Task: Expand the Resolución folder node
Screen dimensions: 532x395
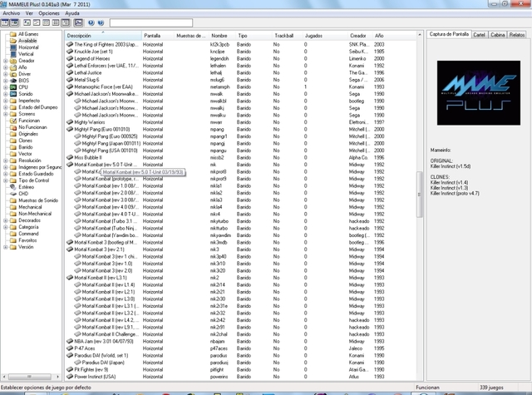Action: (6, 160)
